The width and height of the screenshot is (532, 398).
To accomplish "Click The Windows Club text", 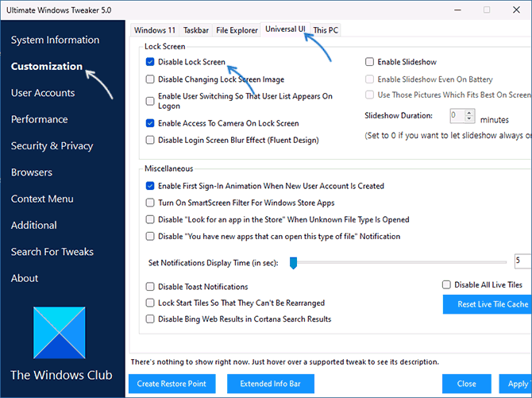I will click(61, 375).
